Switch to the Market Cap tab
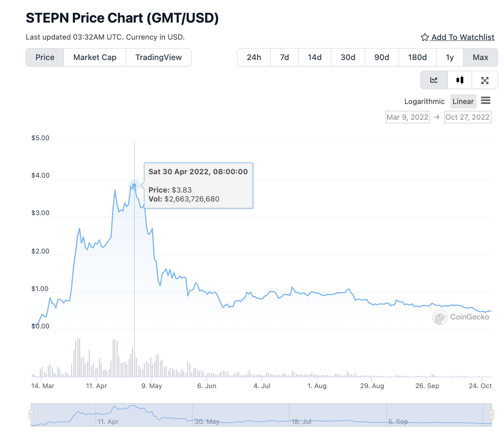Viewport: 504px width, 438px height. 95,58
